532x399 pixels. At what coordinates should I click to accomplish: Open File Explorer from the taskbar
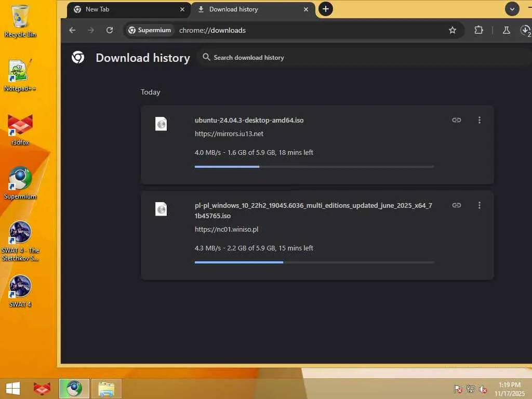pyautogui.click(x=106, y=388)
